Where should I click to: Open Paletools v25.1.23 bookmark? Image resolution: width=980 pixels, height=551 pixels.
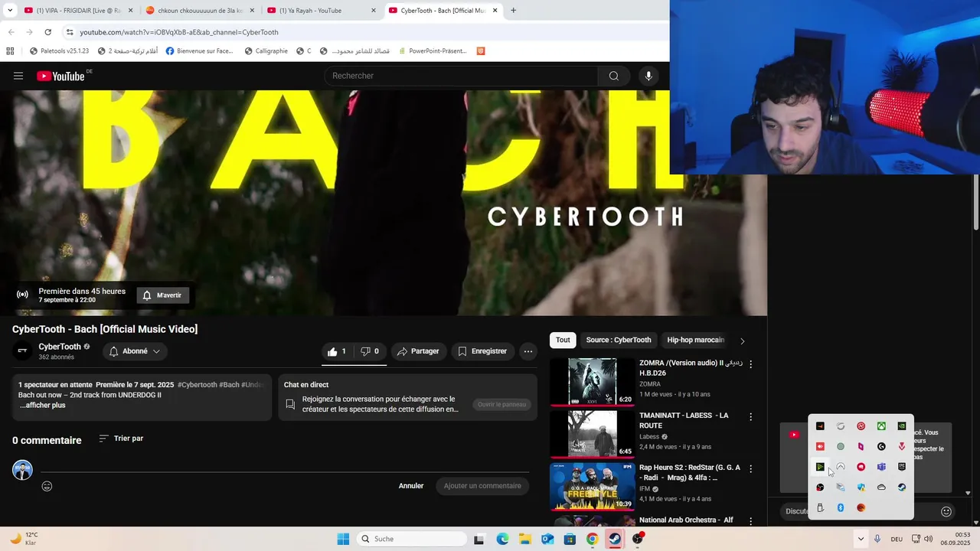59,51
